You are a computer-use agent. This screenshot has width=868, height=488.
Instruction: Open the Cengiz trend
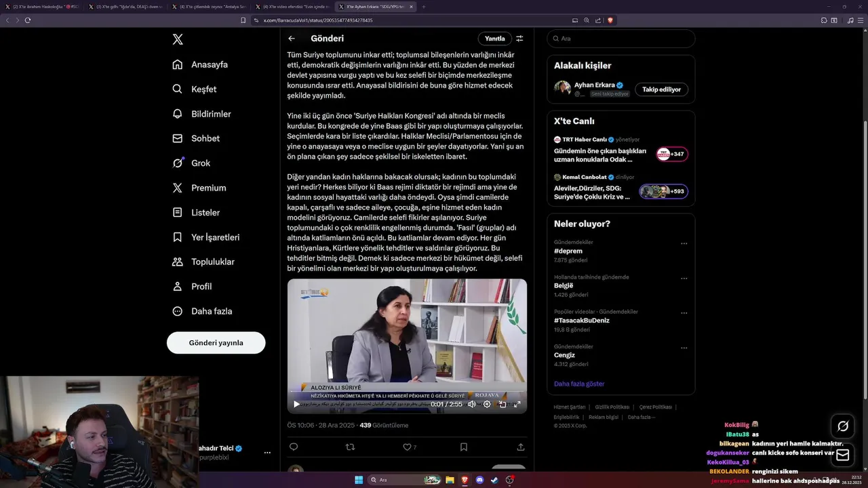click(x=564, y=355)
